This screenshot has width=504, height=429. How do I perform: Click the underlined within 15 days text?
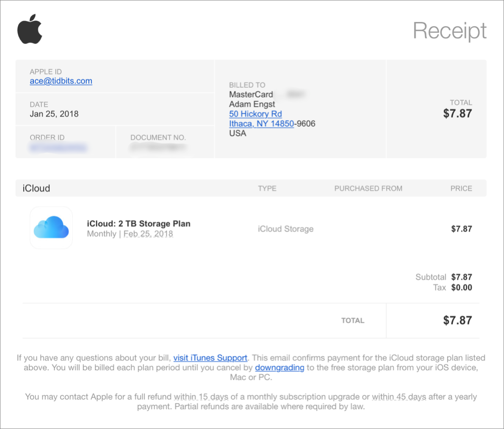201,397
